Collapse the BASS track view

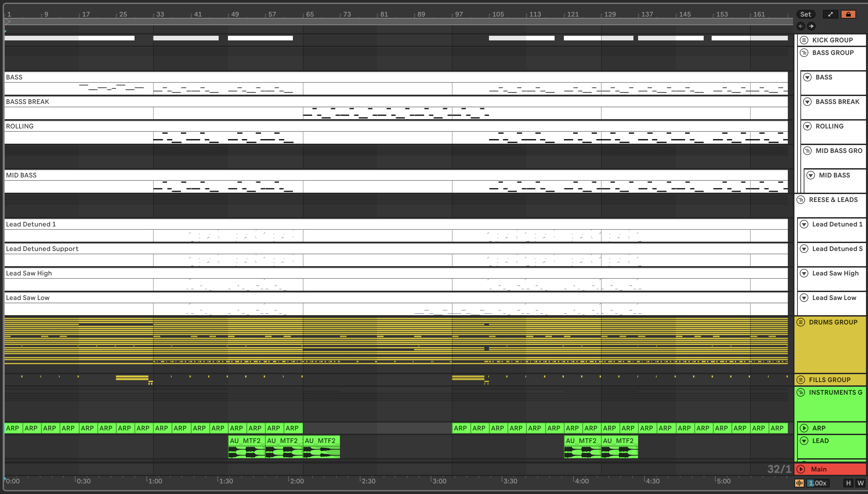coord(807,77)
